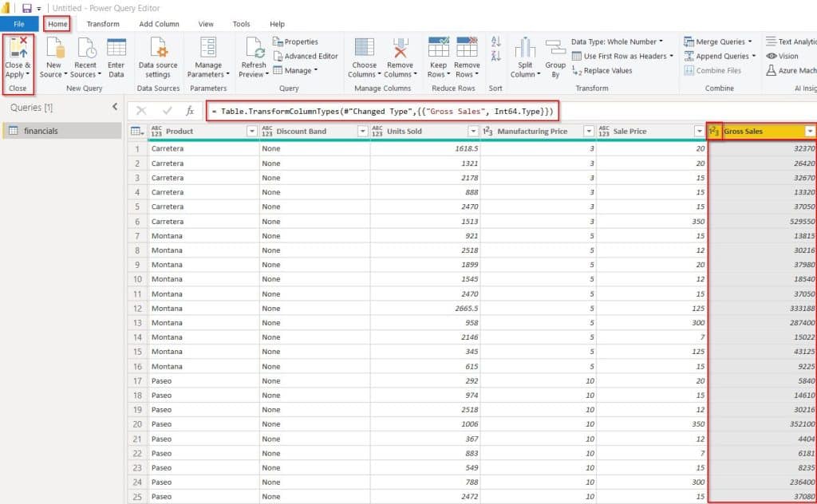Open the File tab
The height and width of the screenshot is (504, 817).
[19, 24]
